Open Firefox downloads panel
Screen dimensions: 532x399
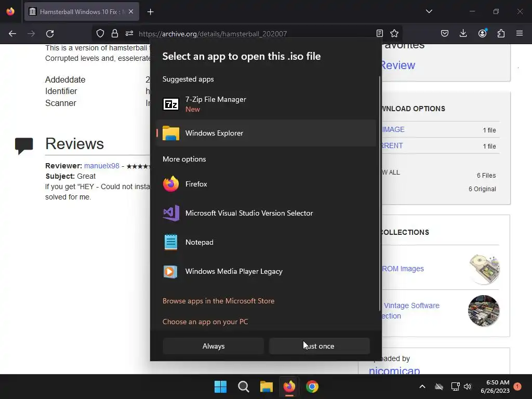463,33
